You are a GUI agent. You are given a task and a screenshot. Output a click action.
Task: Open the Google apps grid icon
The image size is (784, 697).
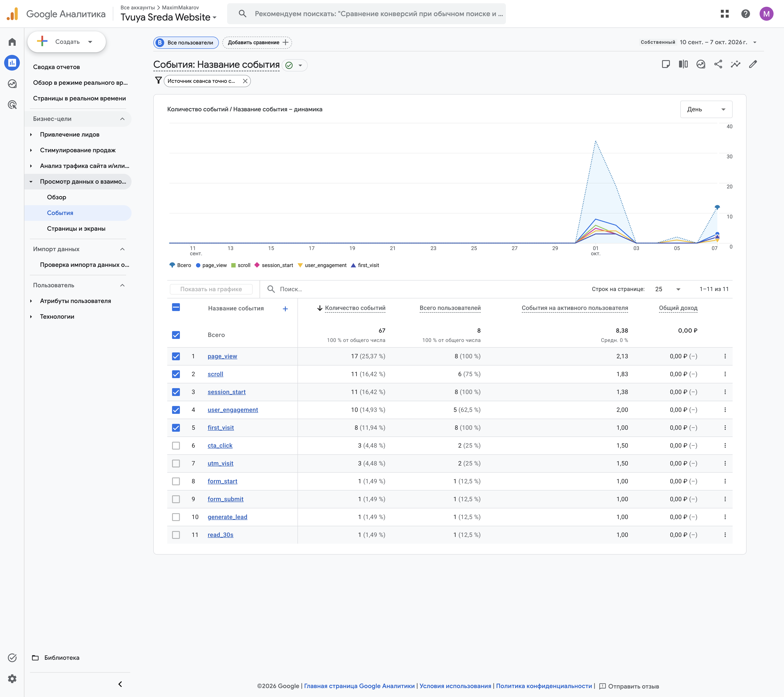[725, 14]
